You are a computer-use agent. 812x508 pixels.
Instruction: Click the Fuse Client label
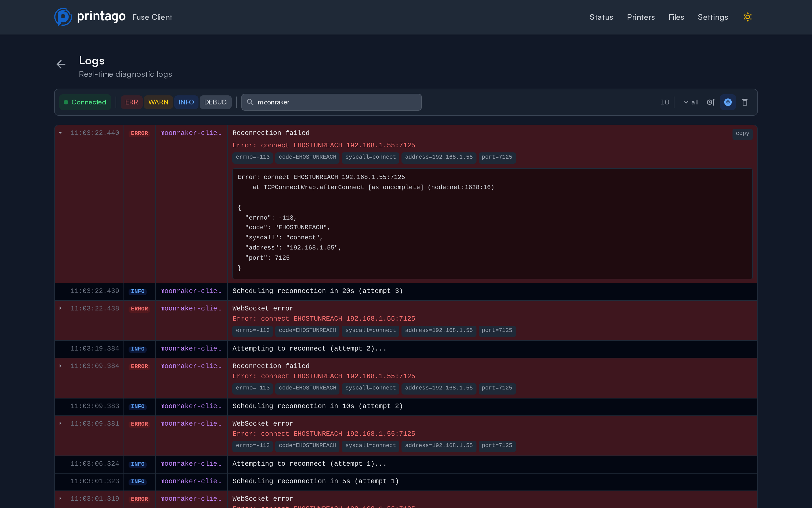[152, 17]
